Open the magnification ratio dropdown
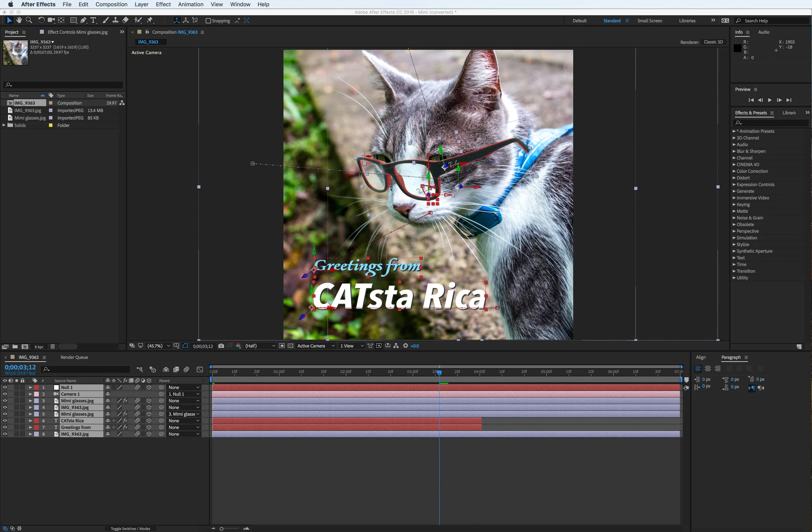Screen dimensions: 812x532 pyautogui.click(x=159, y=346)
